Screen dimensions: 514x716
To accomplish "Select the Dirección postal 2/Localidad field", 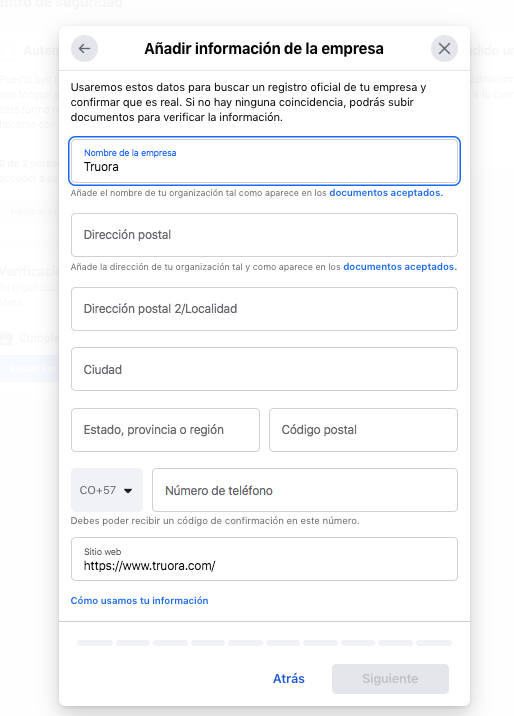I will click(x=264, y=309).
